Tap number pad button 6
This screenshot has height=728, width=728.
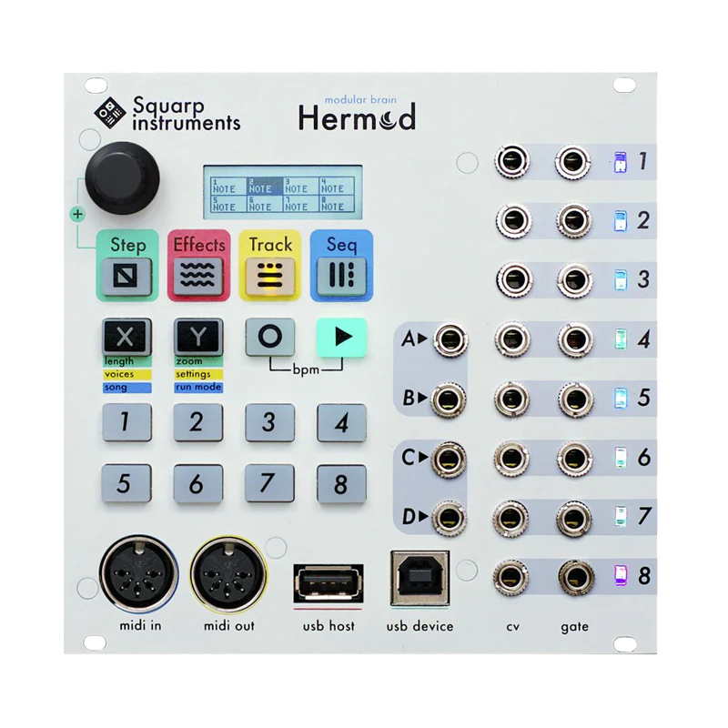tap(198, 483)
